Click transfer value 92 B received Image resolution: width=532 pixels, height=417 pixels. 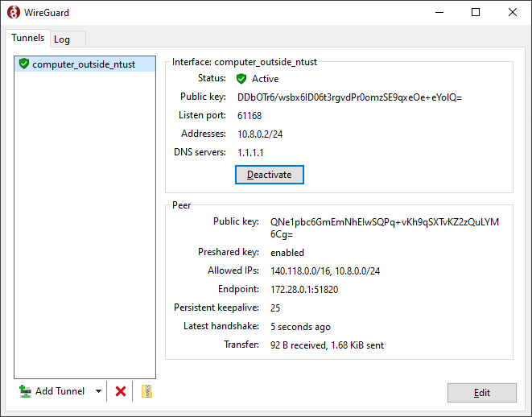click(x=299, y=345)
